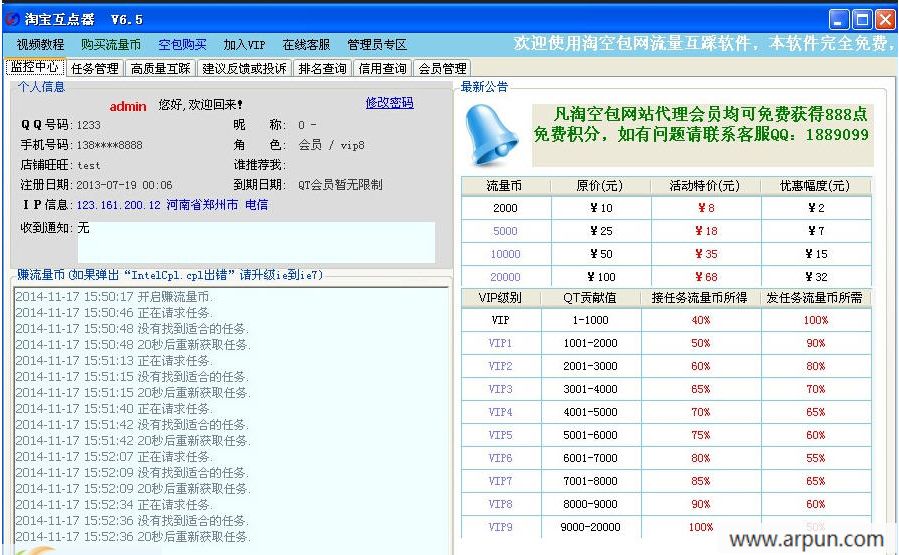899x555 pixels.
Task: Click 空包购买 in the menu bar
Action: tap(182, 45)
